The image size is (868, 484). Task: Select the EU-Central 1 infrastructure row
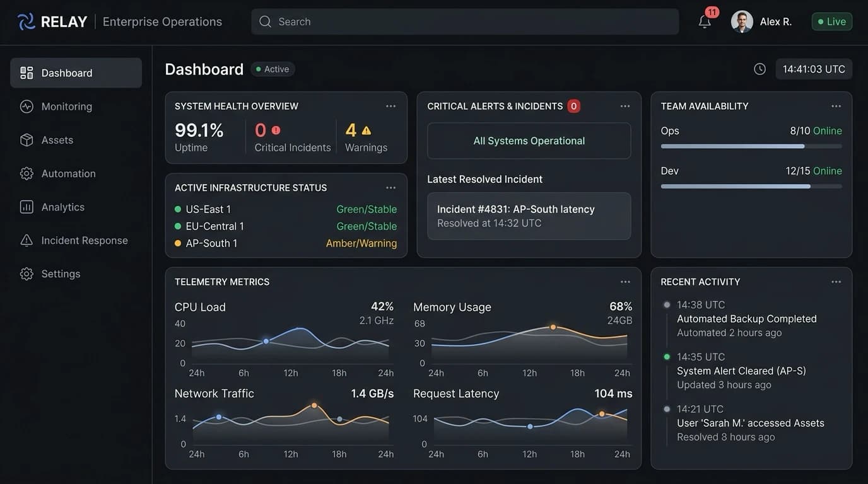[x=286, y=226]
